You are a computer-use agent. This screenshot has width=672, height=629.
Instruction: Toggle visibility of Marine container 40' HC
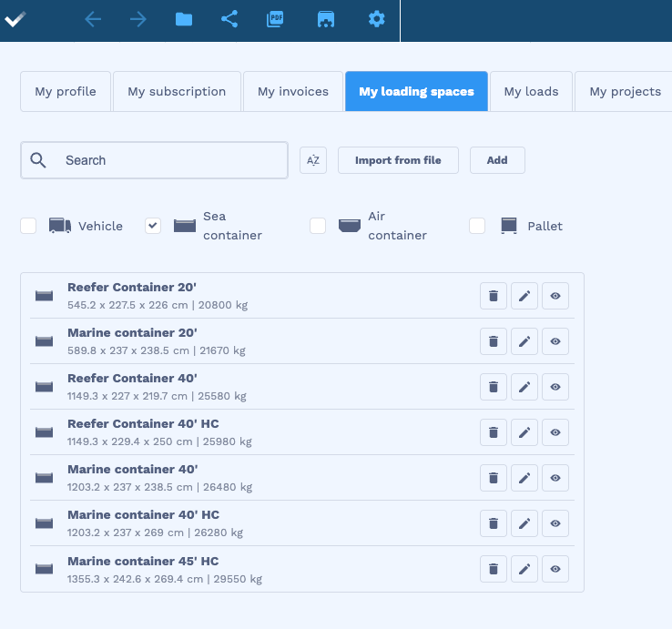555,523
